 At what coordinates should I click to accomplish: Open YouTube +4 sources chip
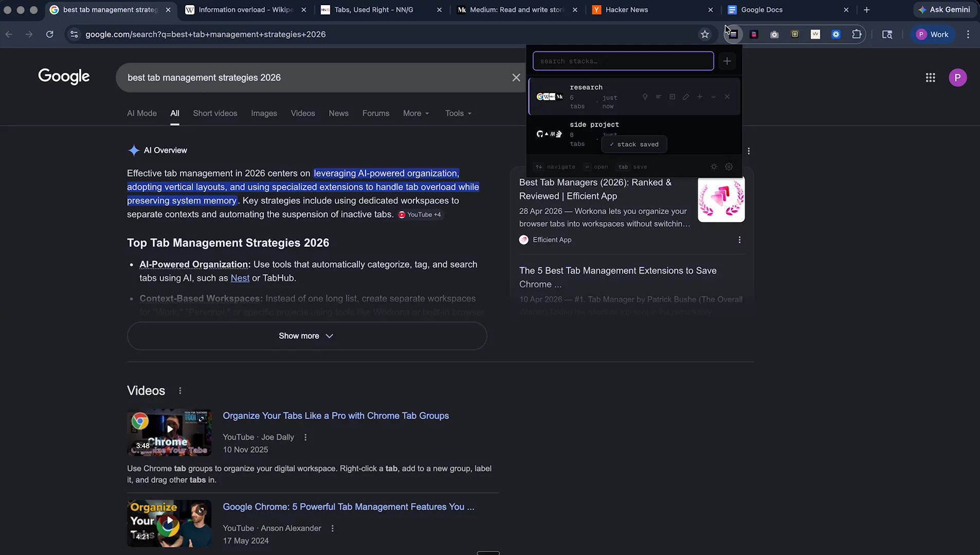tap(420, 215)
